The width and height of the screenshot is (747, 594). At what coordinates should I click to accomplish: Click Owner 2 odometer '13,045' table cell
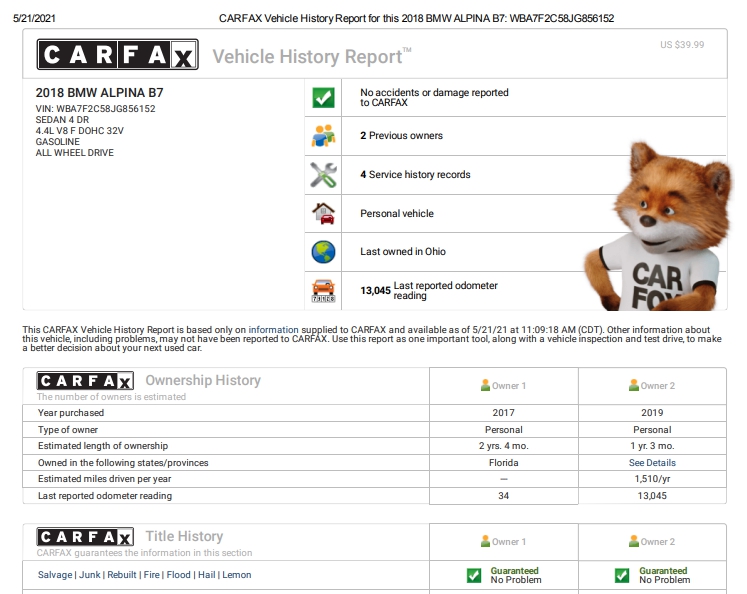pos(652,496)
